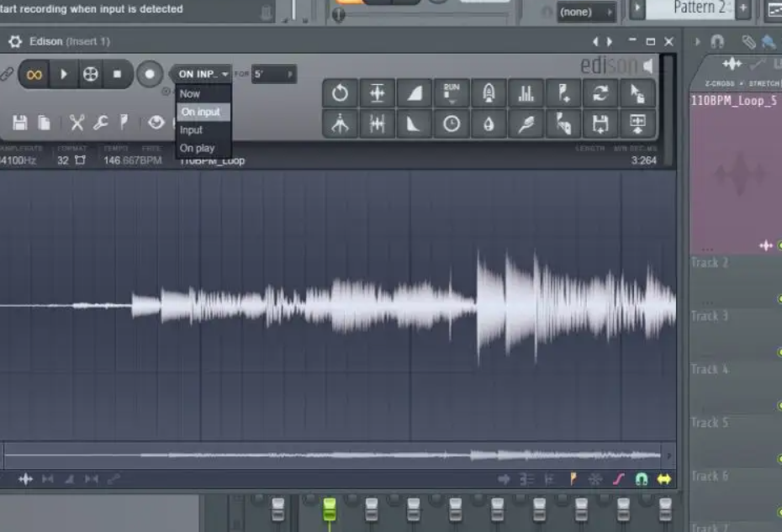Select Now from the trigger menu
This screenshot has height=532, width=782.
pyautogui.click(x=203, y=94)
